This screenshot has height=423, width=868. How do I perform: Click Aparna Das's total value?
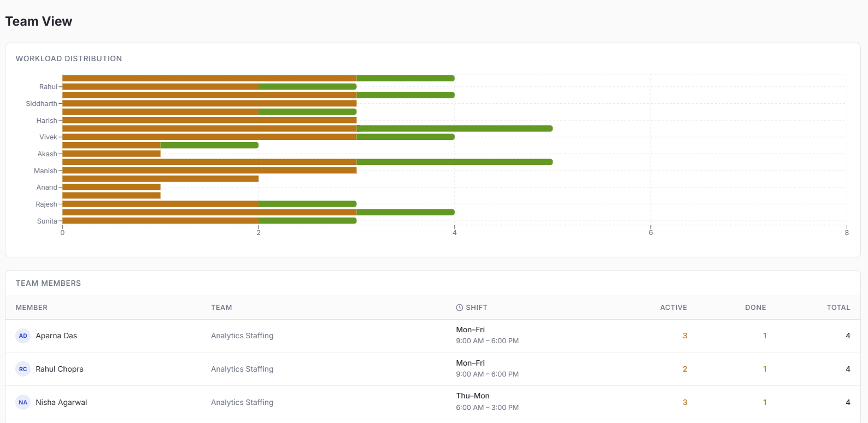pos(848,336)
